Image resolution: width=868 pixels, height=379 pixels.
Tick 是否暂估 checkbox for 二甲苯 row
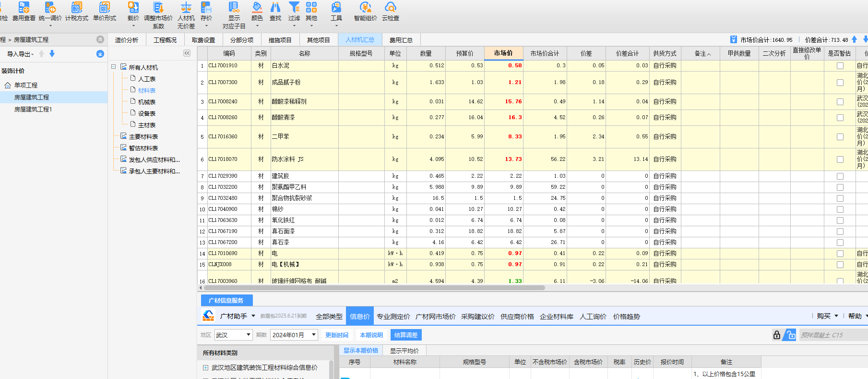click(x=840, y=137)
